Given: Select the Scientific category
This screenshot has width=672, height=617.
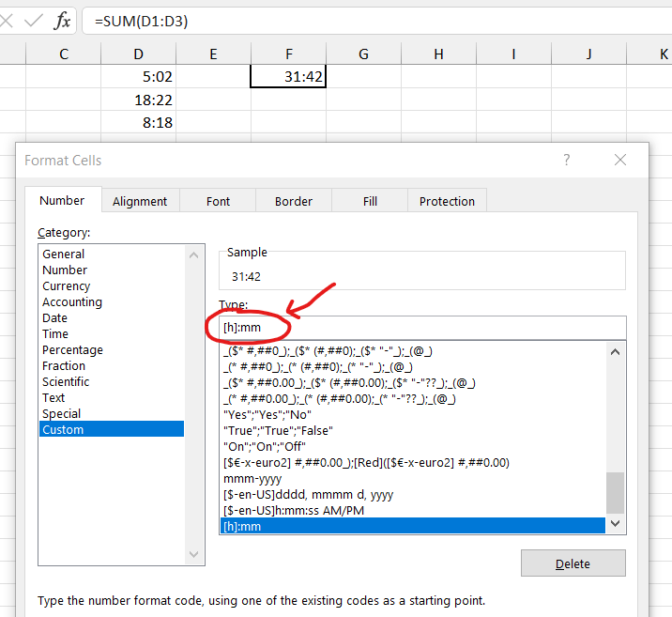Looking at the screenshot, I should click(x=112, y=381).
